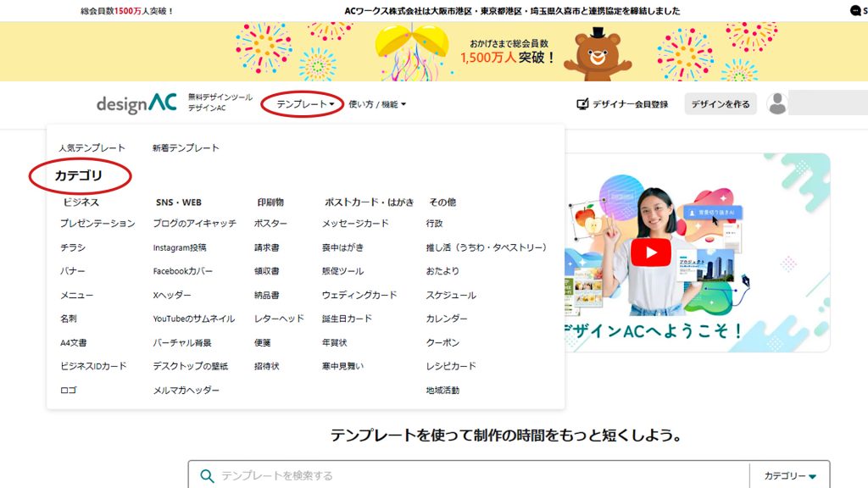Click the search magnifier icon
This screenshot has height=488, width=868.
click(207, 476)
